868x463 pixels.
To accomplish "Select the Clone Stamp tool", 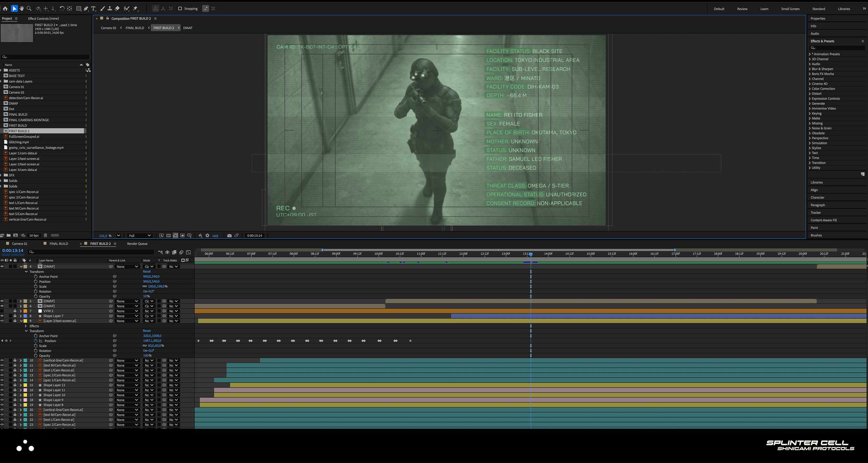I will tap(110, 9).
